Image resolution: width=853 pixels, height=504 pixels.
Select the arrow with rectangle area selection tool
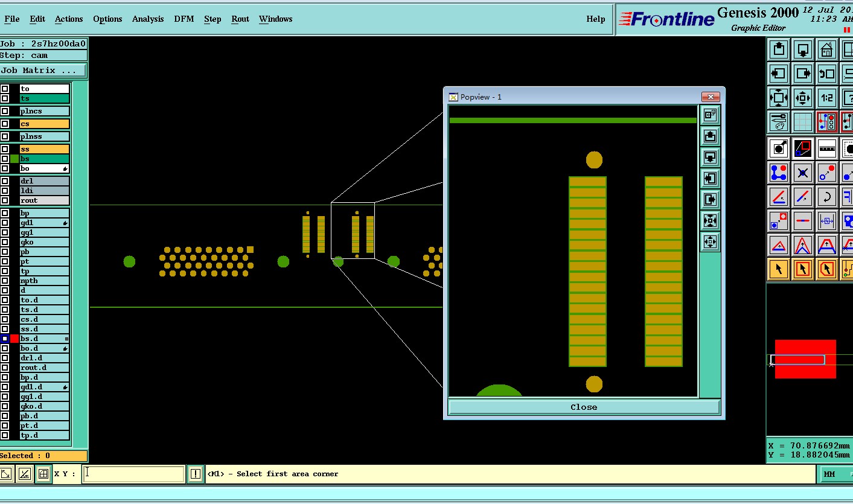coord(803,269)
